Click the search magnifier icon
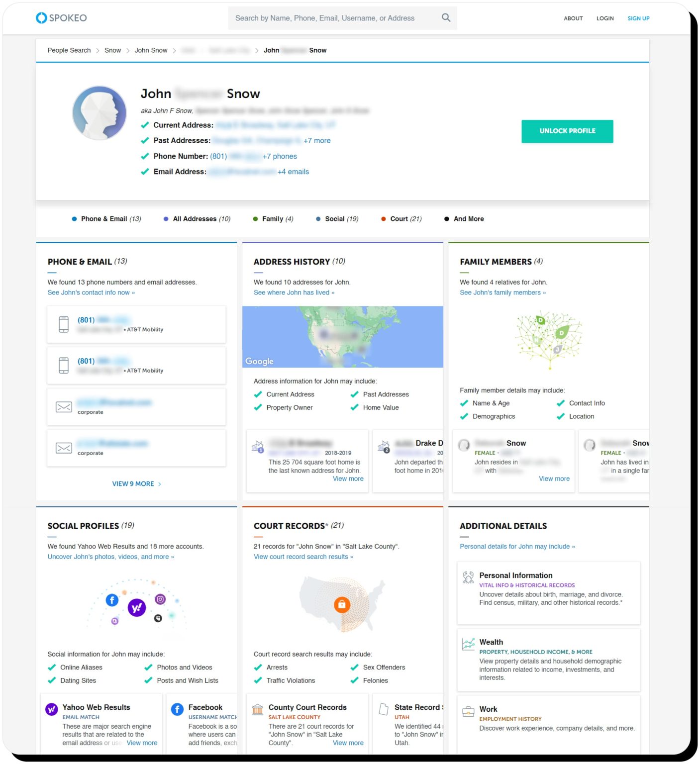 coord(446,18)
